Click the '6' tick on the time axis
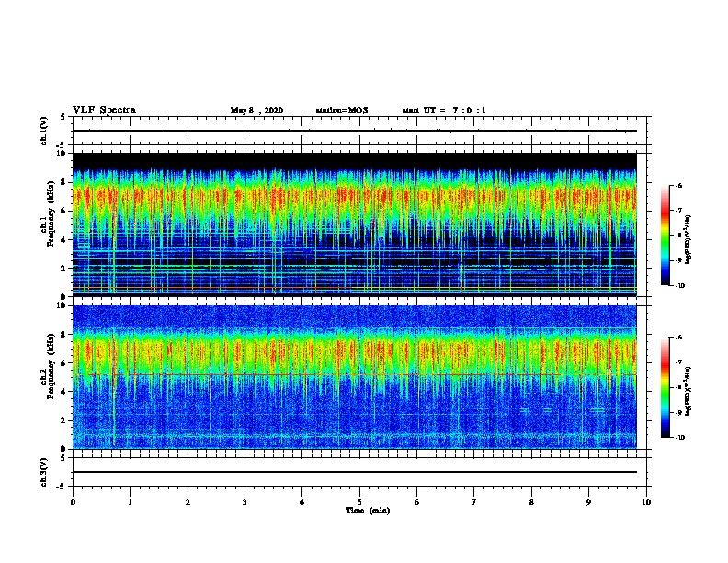728x563 pixels. (x=417, y=502)
